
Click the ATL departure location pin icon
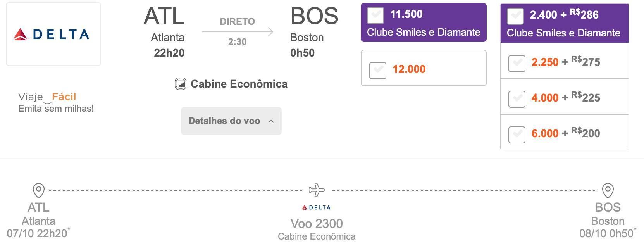point(39,190)
